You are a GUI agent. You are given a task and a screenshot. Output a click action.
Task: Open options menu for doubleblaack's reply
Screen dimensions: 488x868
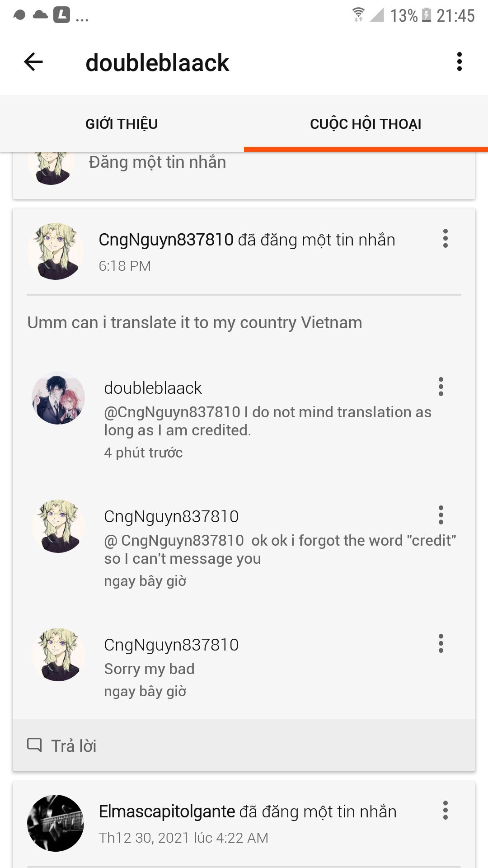click(441, 387)
